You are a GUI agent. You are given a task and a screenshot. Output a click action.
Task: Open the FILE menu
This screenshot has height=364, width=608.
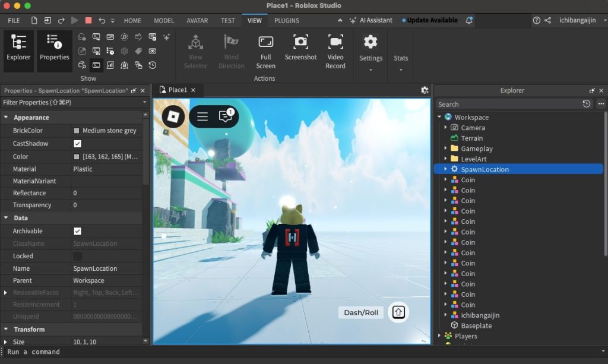[14, 20]
